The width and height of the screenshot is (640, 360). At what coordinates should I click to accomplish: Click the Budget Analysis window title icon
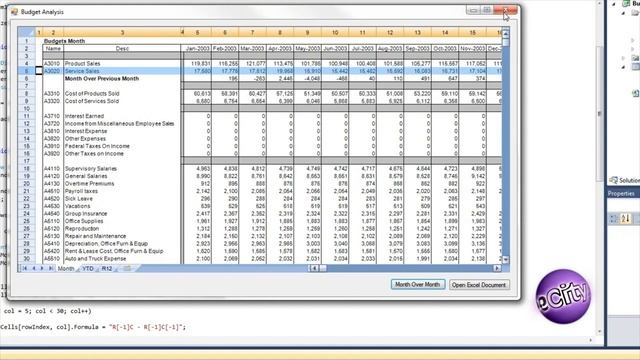coord(15,12)
